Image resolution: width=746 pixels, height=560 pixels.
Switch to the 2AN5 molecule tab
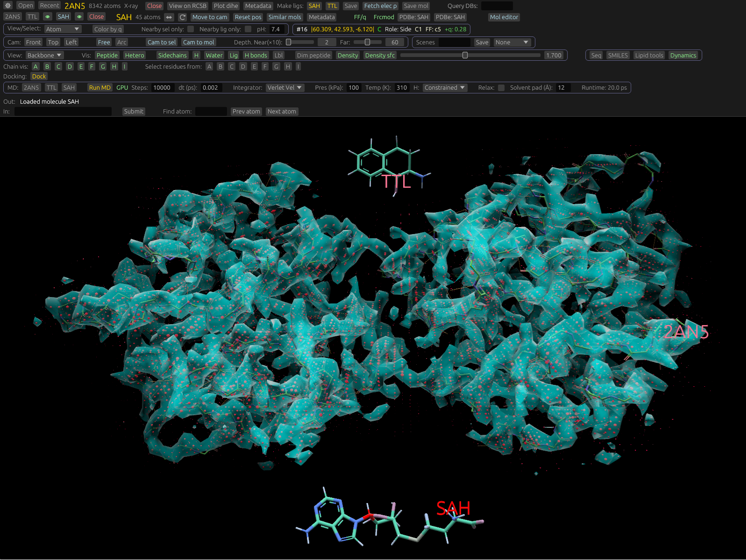click(x=13, y=17)
